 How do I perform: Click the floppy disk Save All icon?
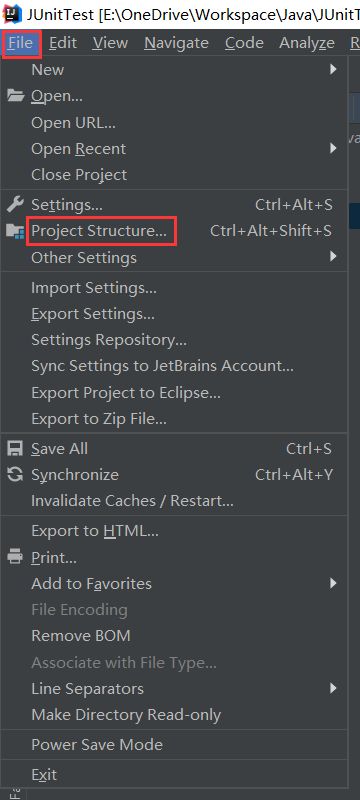point(15,449)
